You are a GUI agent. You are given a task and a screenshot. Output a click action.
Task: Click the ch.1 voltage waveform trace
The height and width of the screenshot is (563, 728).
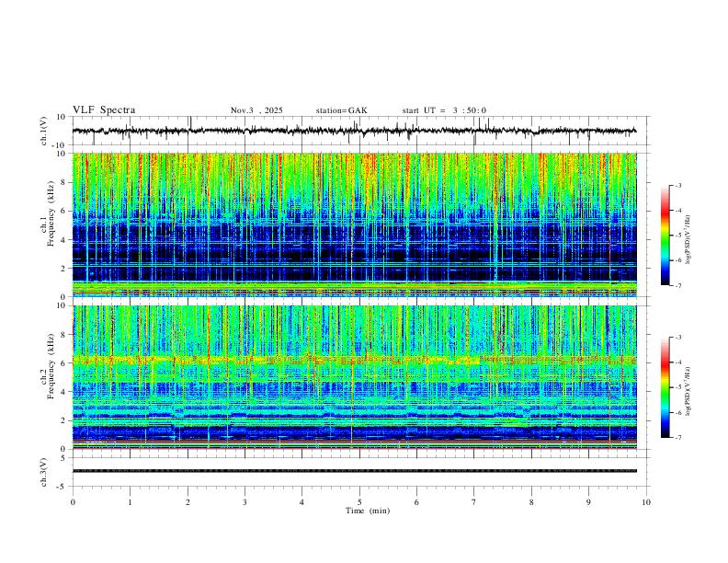click(x=354, y=131)
